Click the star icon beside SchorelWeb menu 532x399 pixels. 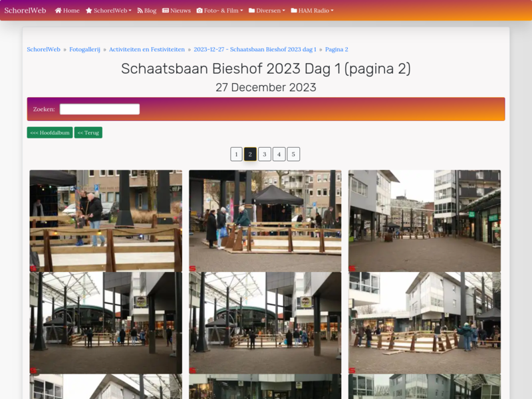89,11
